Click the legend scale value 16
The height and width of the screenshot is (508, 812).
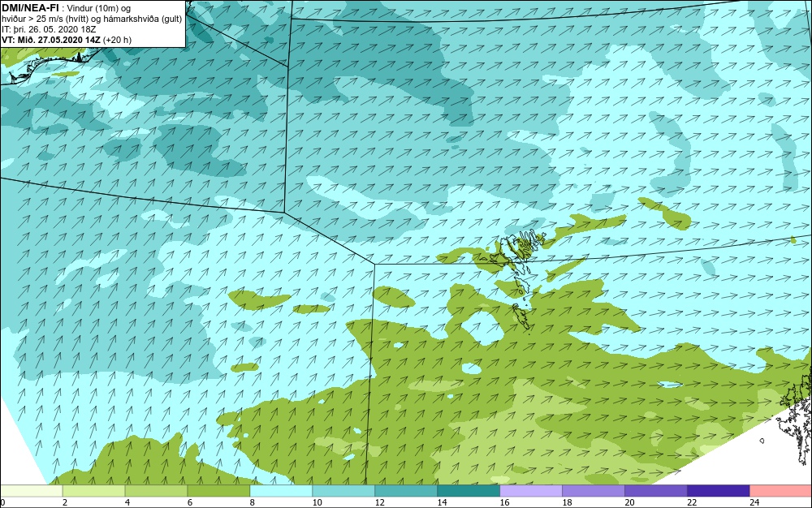(504, 502)
